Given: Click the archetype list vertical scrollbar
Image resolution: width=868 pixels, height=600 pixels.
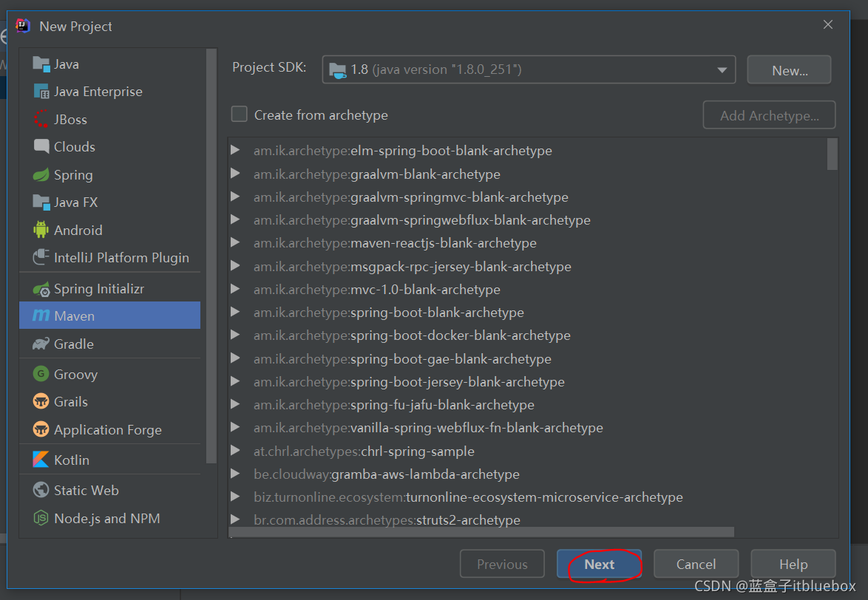Looking at the screenshot, I should tap(832, 154).
